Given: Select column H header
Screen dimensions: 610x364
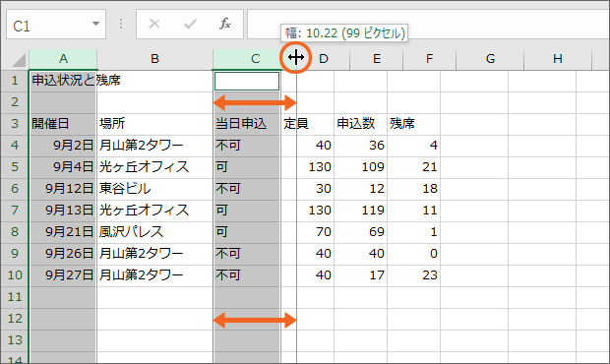Looking at the screenshot, I should pos(558,59).
